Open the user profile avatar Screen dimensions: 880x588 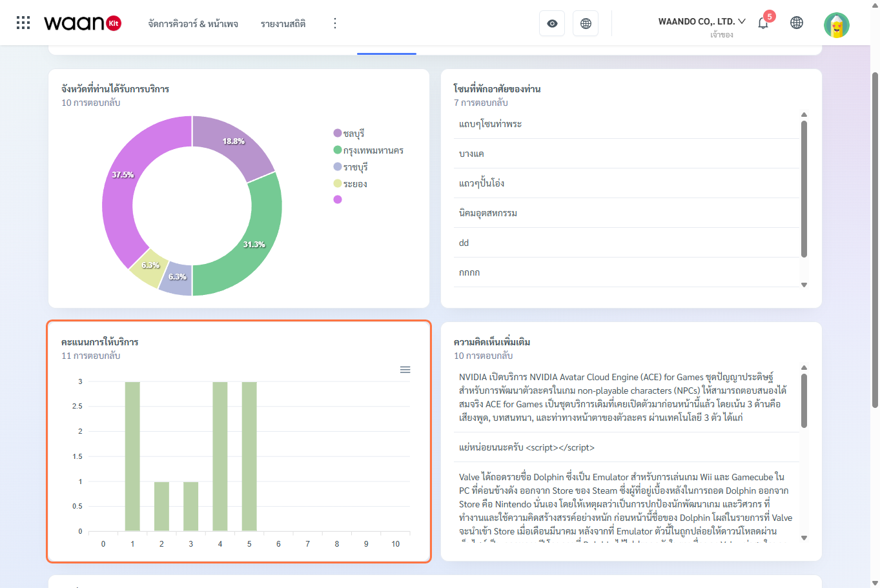point(837,25)
